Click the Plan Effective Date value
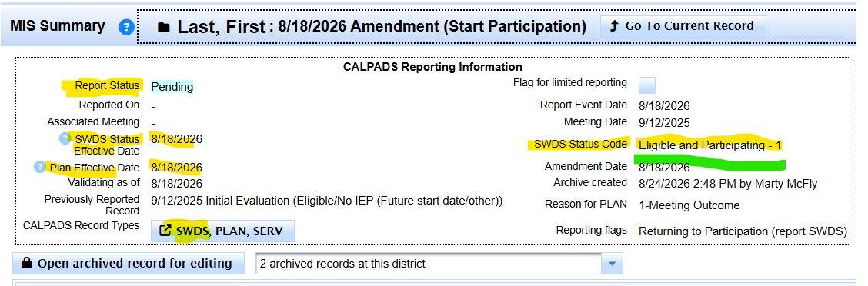This screenshot has width=868, height=286. (176, 167)
